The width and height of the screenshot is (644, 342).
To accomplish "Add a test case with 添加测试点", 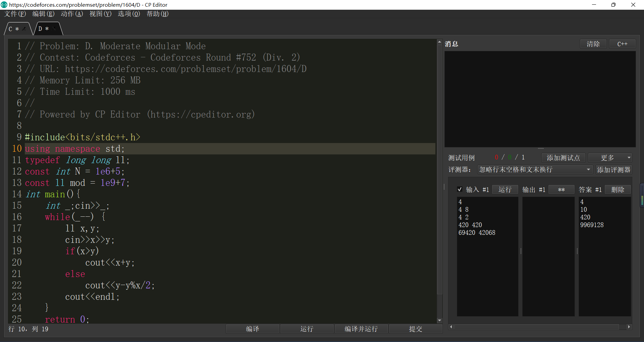I will (563, 158).
